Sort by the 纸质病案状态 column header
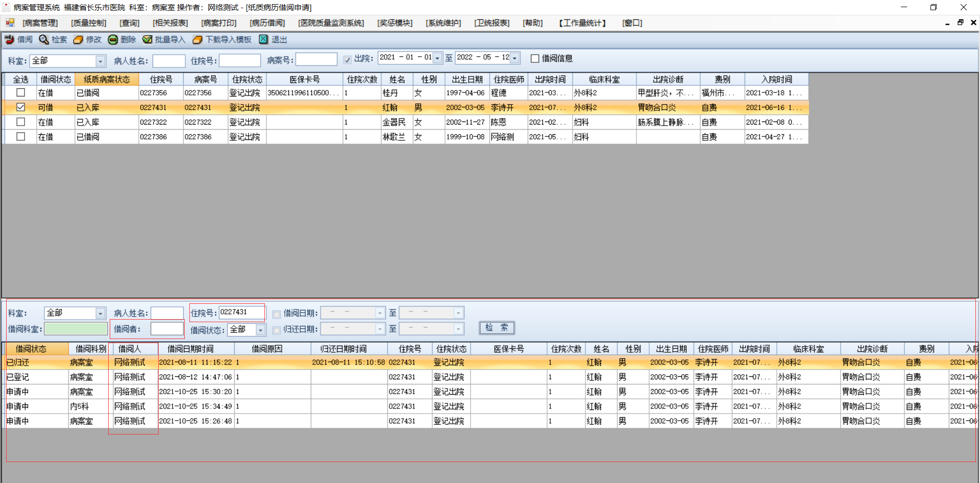This screenshot has height=483, width=980. click(x=107, y=79)
